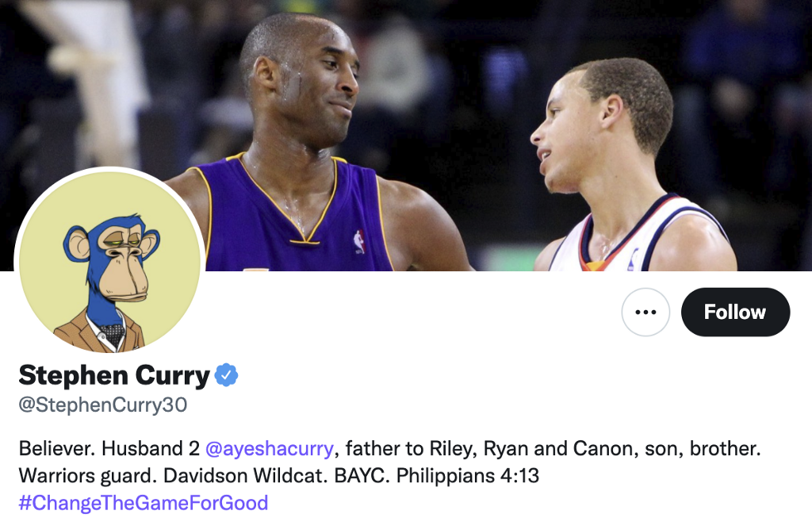Click "Warriors guard." in the bio
The image size is (812, 522).
(88, 475)
